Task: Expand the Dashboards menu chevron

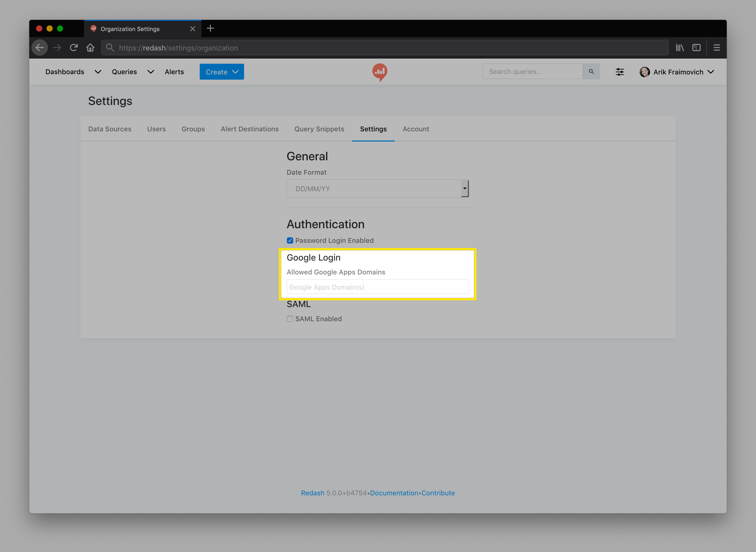Action: (98, 72)
